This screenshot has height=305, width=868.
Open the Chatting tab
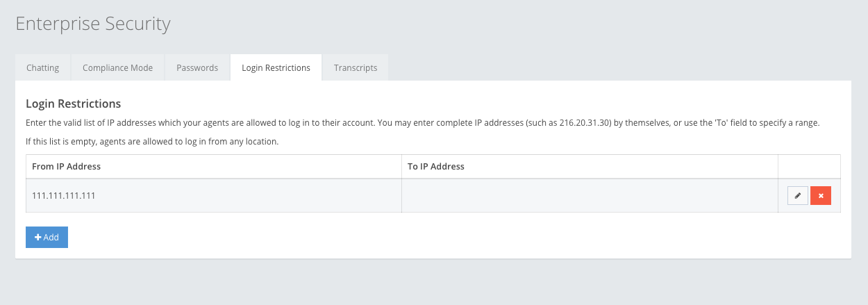pyautogui.click(x=42, y=68)
